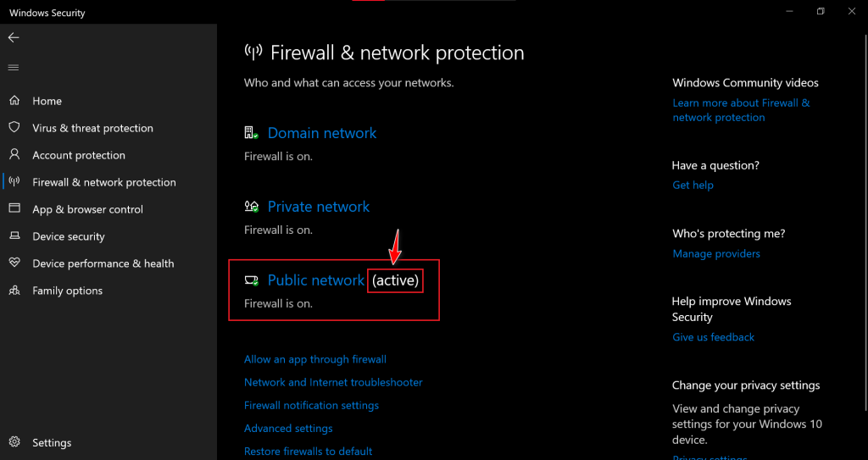The image size is (868, 460).
Task: Click the Family options people icon
Action: pyautogui.click(x=14, y=291)
